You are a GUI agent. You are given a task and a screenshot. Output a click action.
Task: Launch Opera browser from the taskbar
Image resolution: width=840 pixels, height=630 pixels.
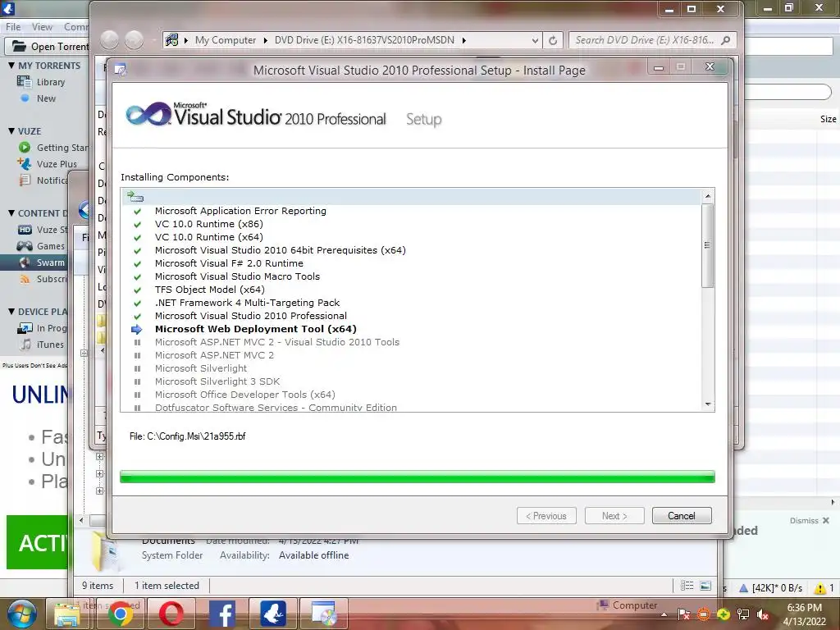pos(171,614)
